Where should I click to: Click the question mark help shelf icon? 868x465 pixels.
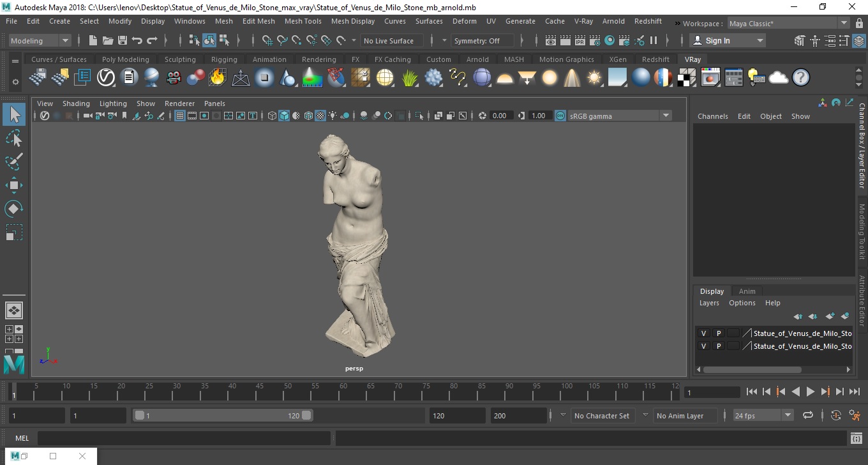coord(800,78)
